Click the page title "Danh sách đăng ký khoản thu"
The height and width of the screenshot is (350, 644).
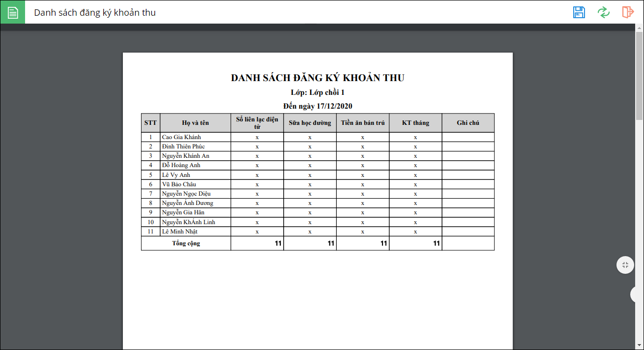coord(95,12)
